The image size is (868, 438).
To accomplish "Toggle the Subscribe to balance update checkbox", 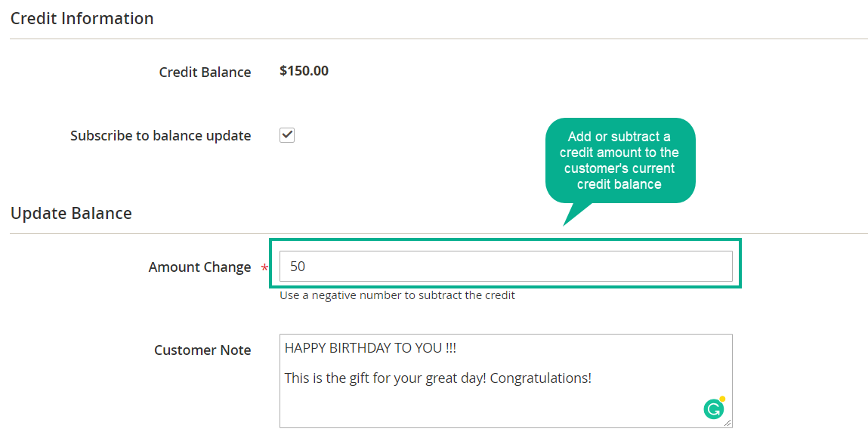I will [x=287, y=135].
